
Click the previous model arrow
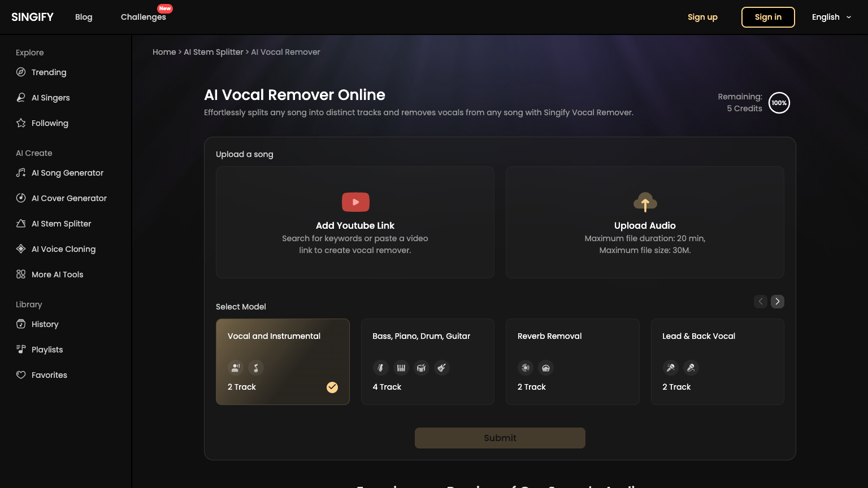760,302
